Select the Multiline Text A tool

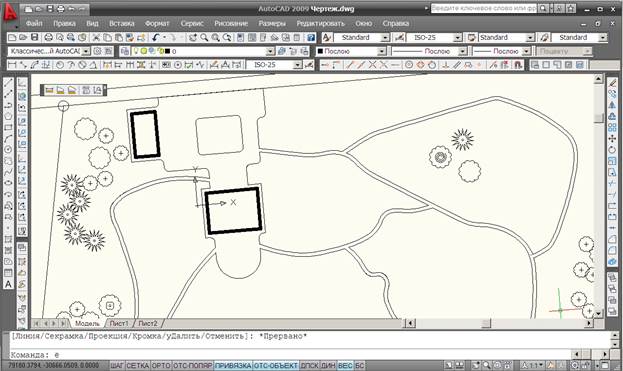pyautogui.click(x=8, y=284)
